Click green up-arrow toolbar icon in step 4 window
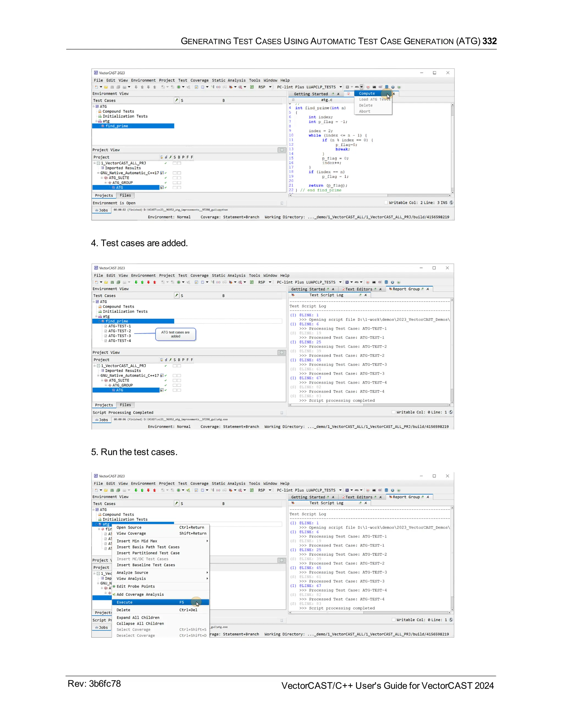The width and height of the screenshot is (563, 728). click(x=142, y=282)
